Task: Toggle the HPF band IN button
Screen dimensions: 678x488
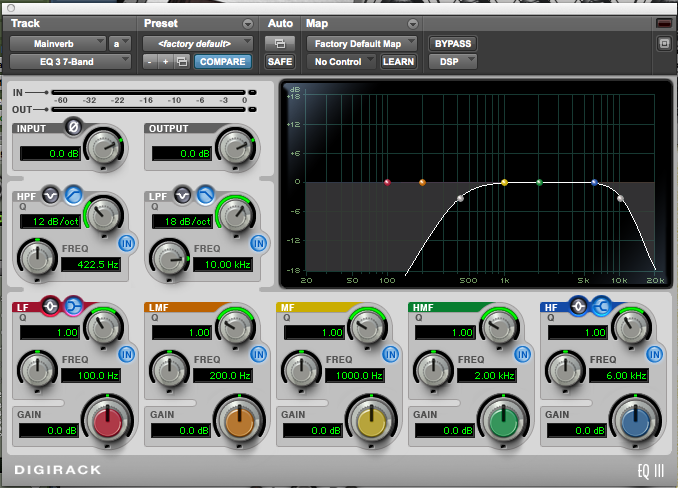Action: (x=127, y=243)
